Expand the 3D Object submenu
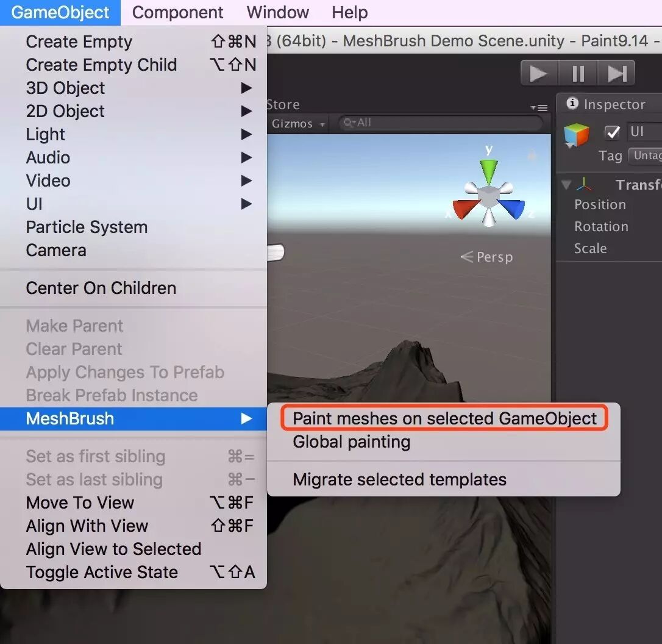Viewport: 662px width, 644px height. 133,88
